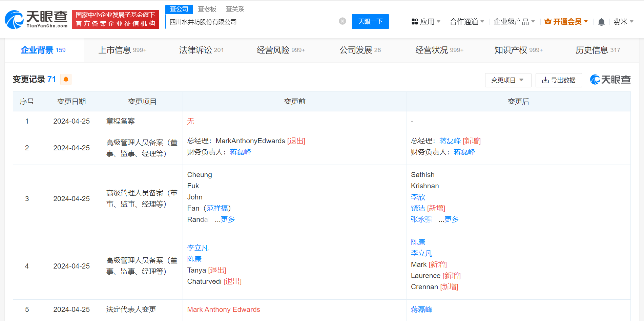
Task: Open the 知识产权 tab
Action: click(x=518, y=50)
